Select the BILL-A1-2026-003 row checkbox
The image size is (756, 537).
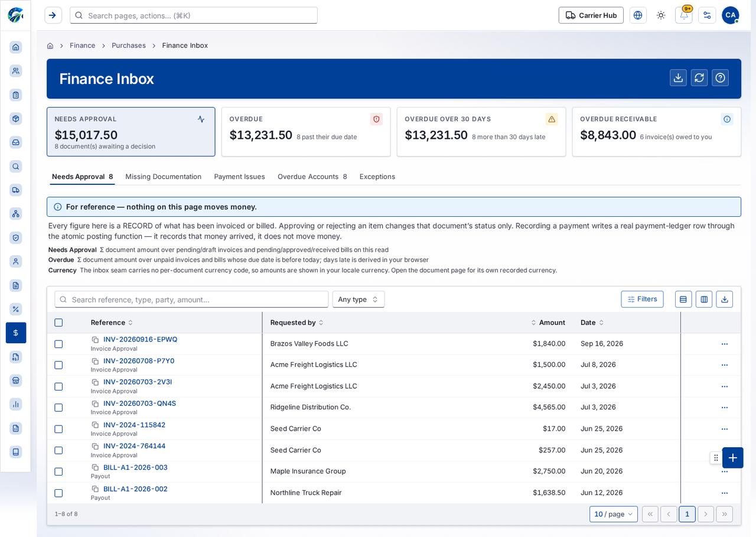coord(58,471)
